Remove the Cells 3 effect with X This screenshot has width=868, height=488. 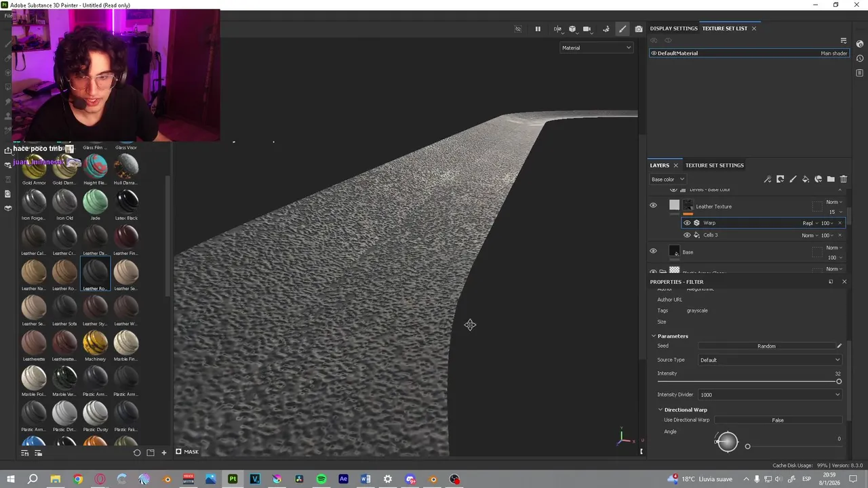pos(840,235)
